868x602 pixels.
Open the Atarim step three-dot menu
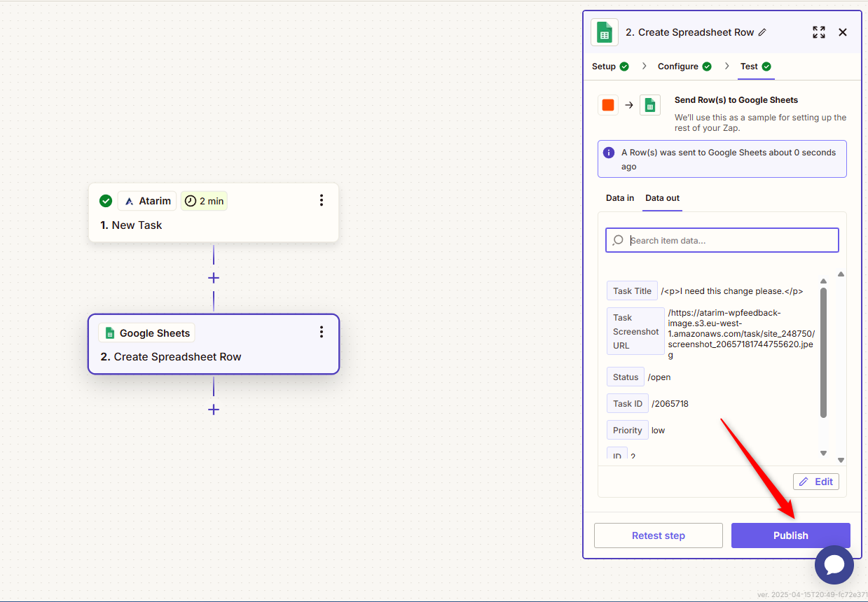[322, 201]
